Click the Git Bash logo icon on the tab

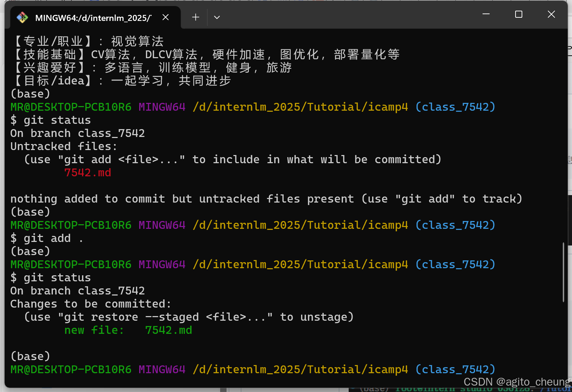[22, 17]
